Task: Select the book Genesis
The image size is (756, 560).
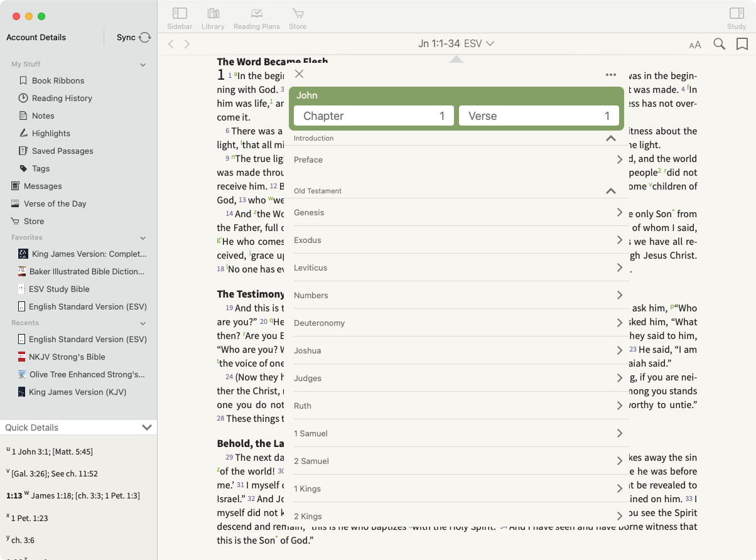Action: click(457, 212)
